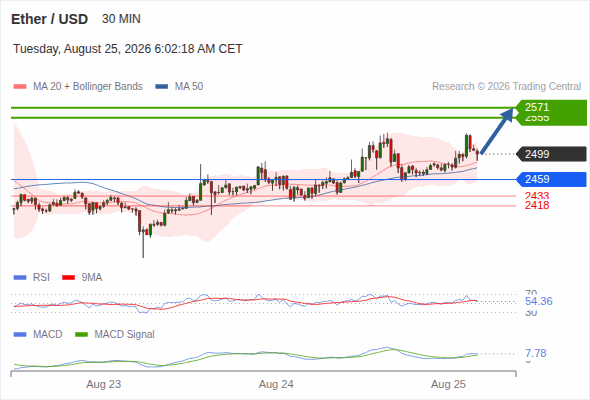Click the 9MA legend label
Screen dimensions: 590x400
pyautogui.click(x=91, y=277)
